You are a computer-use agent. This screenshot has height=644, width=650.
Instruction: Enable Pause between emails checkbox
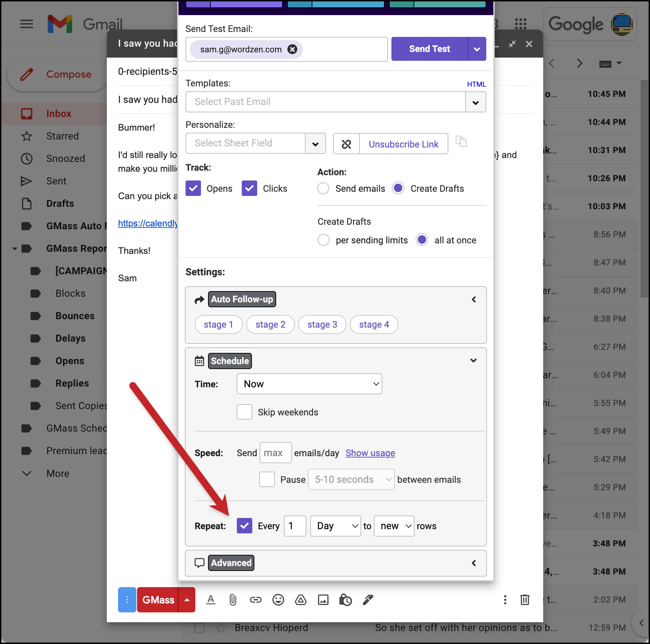(267, 479)
